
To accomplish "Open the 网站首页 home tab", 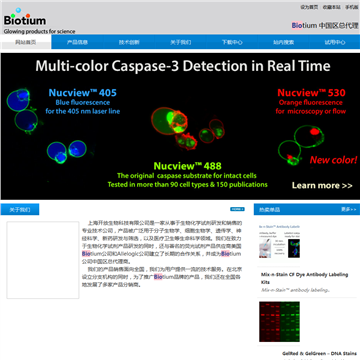I will point(26,42).
